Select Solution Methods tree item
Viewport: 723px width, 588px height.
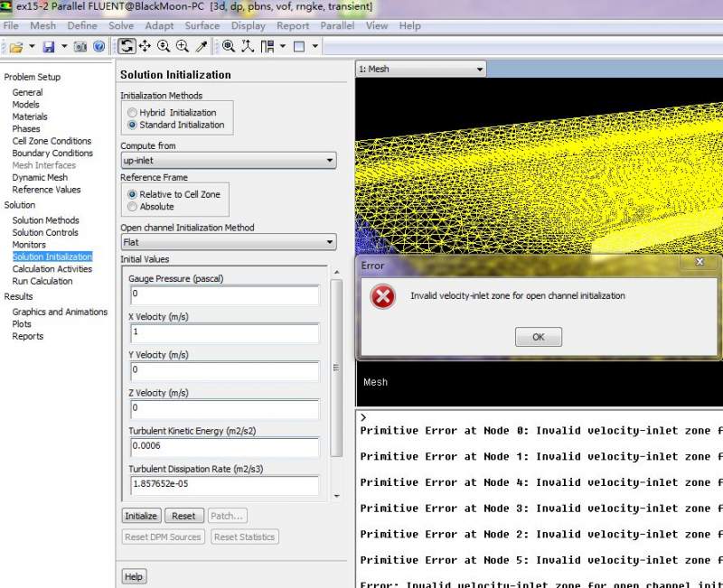tap(46, 220)
